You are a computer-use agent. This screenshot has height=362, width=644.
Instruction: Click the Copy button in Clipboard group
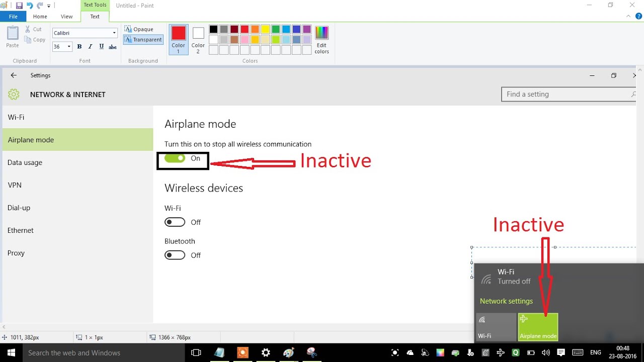coord(35,40)
